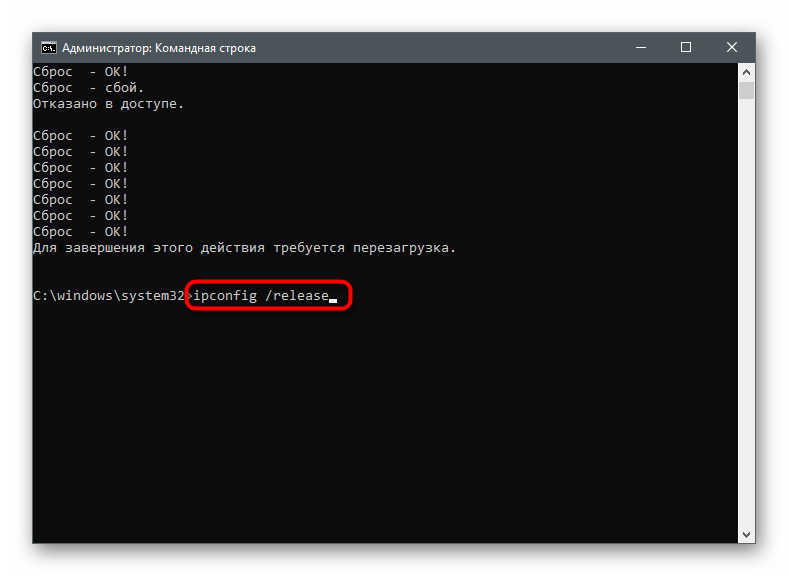
Task: Click the scrollbar down arrow
Action: [x=746, y=534]
